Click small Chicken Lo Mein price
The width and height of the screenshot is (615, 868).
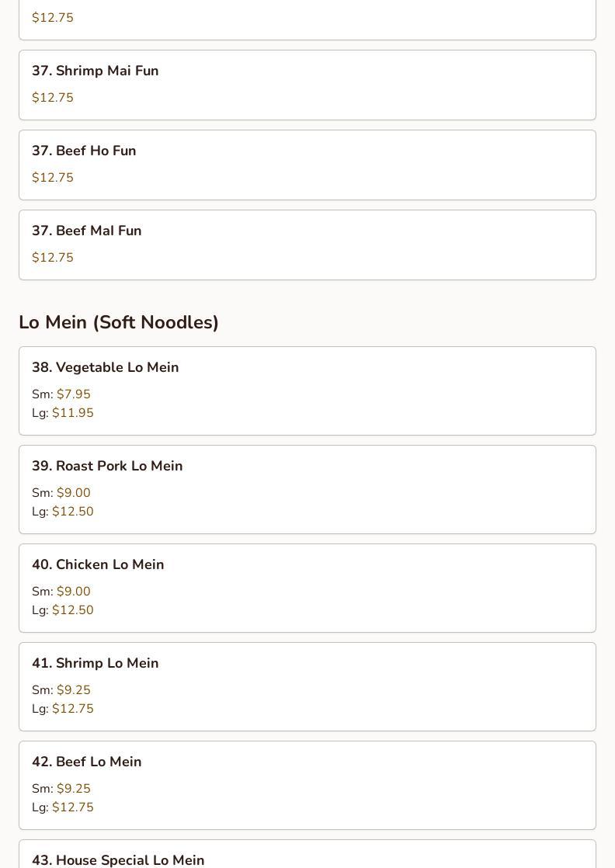(73, 592)
